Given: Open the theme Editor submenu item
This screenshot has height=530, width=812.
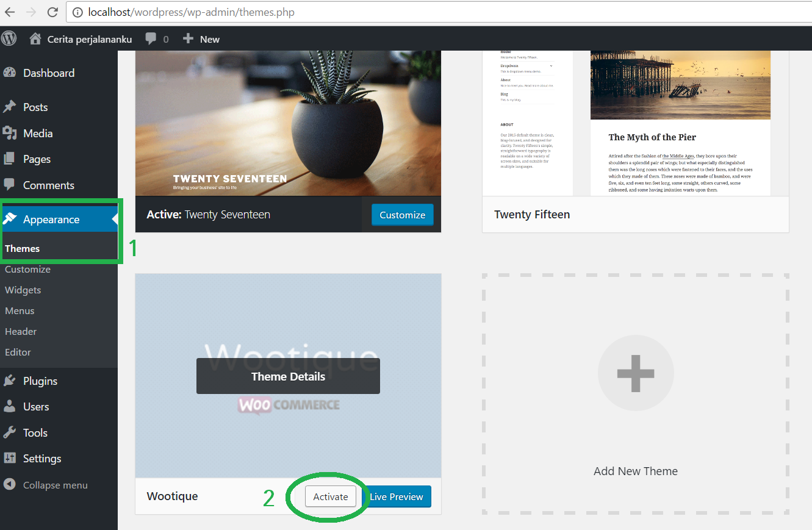Looking at the screenshot, I should click(18, 352).
